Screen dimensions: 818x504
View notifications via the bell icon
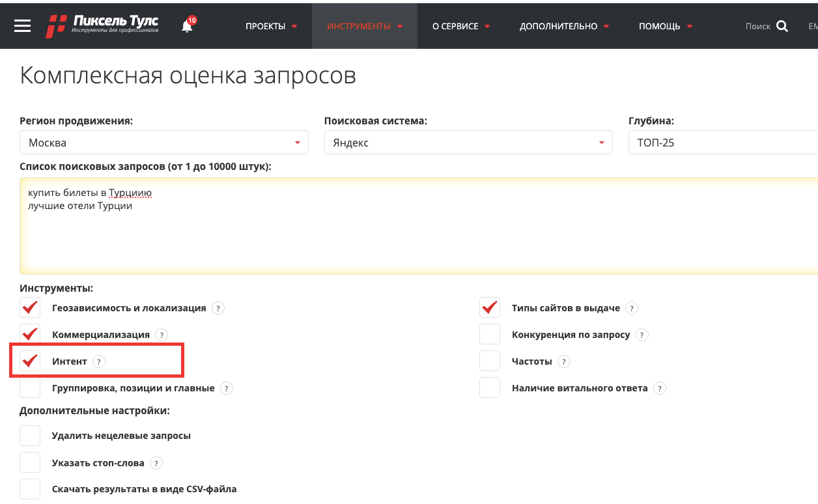(187, 27)
